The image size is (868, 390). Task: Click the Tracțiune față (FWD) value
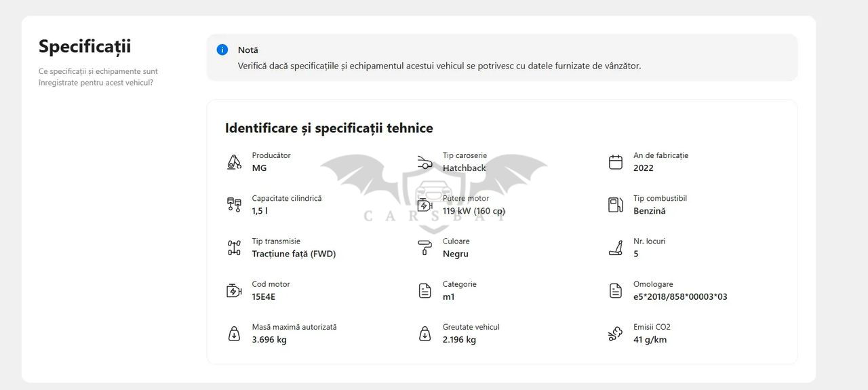point(294,254)
